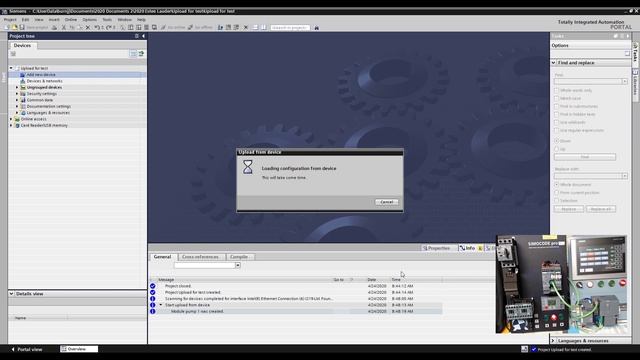Expand Common data node
Viewport: 640px width, 360px height.
click(17, 100)
